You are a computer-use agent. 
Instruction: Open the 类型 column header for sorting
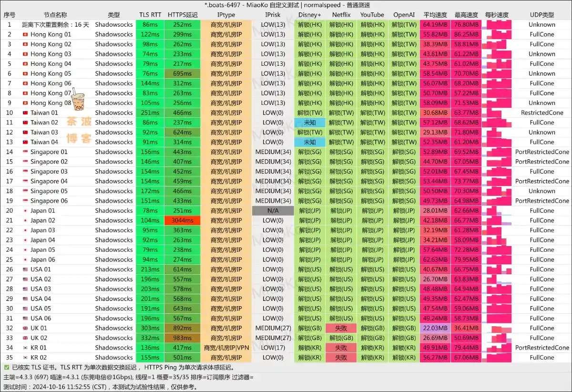113,15
